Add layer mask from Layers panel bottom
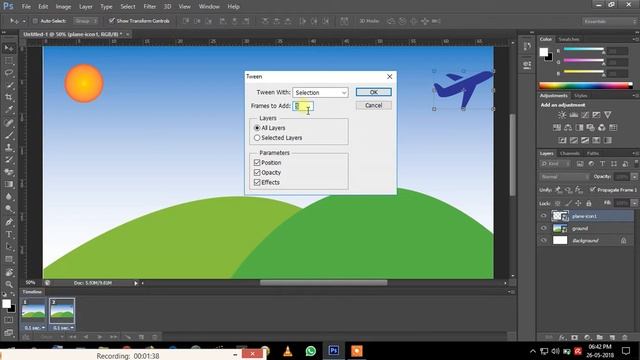The width and height of the screenshot is (640, 360). click(x=575, y=337)
